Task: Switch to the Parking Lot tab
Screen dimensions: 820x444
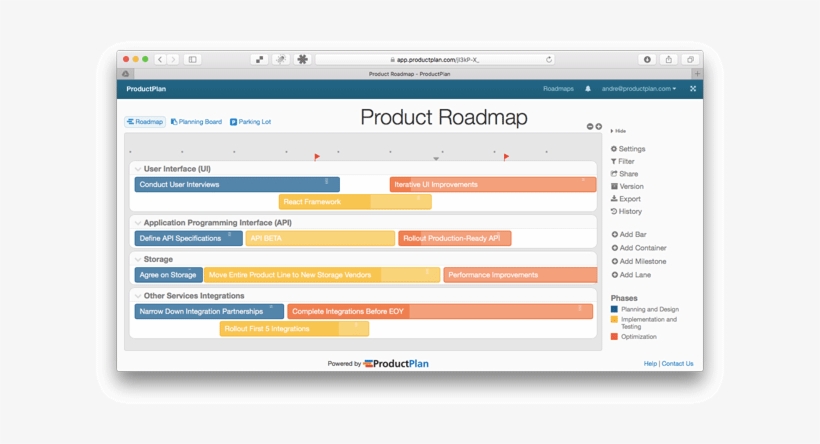Action: coord(250,122)
